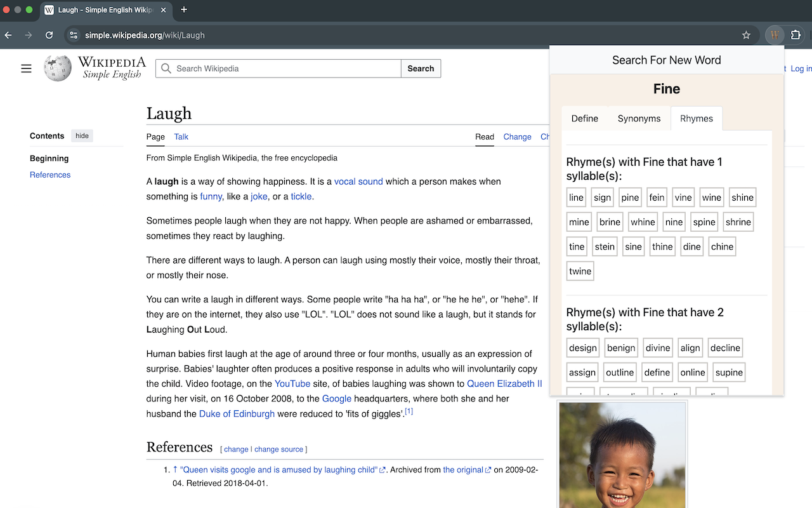
Task: Click the Wikipedia logo
Action: coord(58,68)
